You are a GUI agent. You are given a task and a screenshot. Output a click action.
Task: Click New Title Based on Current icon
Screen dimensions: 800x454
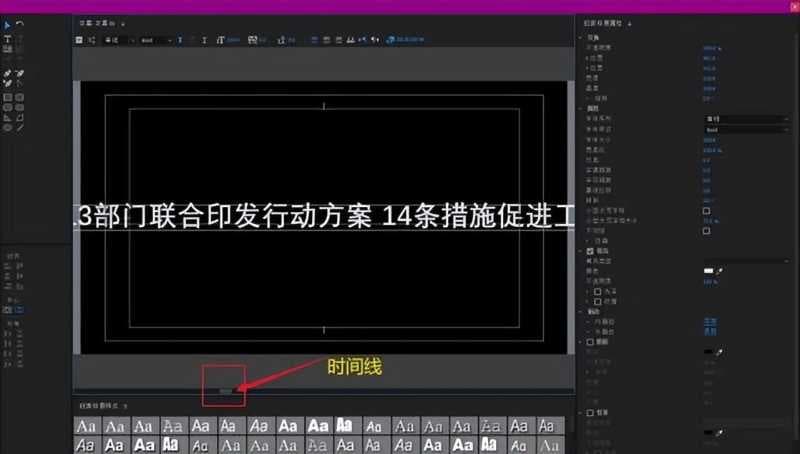(79, 40)
